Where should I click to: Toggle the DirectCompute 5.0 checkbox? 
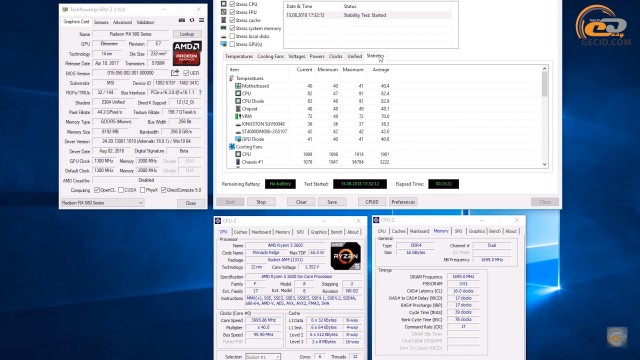(x=164, y=190)
